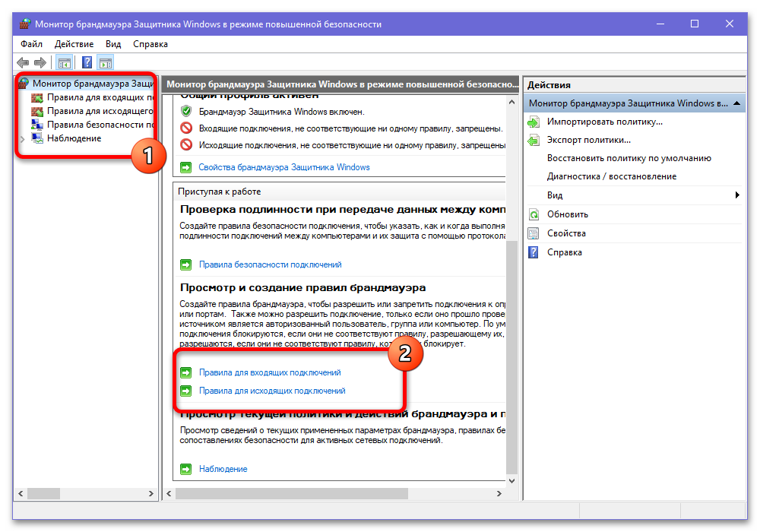The height and width of the screenshot is (532, 760).
Task: Click the center pane scroll down arrow
Action: 511,480
